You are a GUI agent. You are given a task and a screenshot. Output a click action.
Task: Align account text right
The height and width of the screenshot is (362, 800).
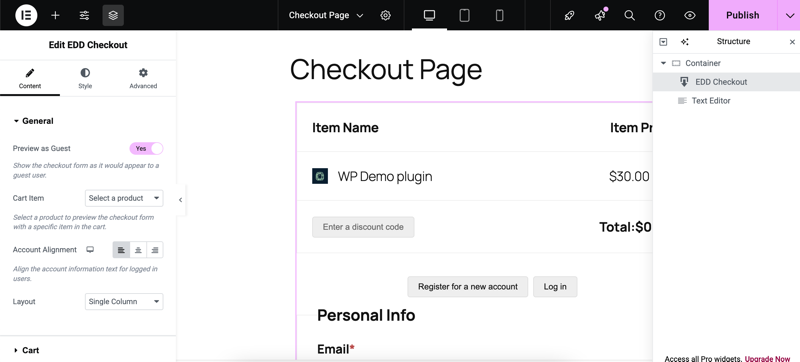155,250
